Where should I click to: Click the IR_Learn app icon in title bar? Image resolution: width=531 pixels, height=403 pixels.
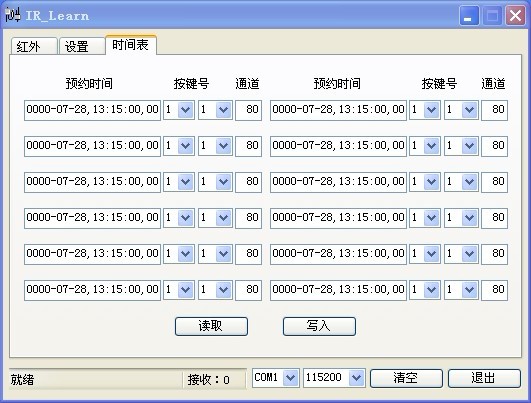(13, 16)
